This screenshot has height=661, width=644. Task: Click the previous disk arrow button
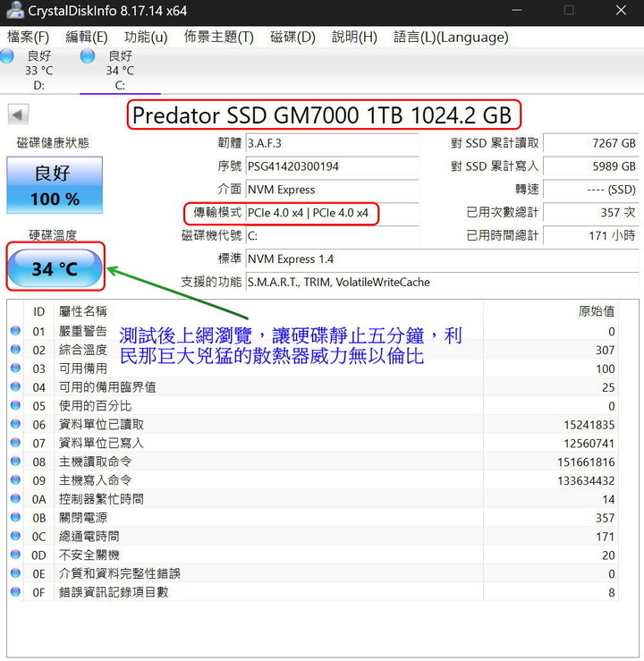[18, 114]
